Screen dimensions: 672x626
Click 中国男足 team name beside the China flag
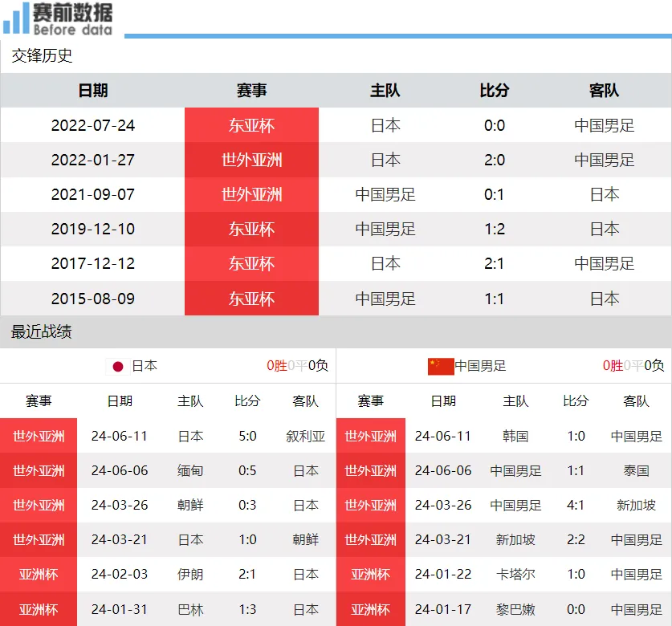(x=480, y=366)
